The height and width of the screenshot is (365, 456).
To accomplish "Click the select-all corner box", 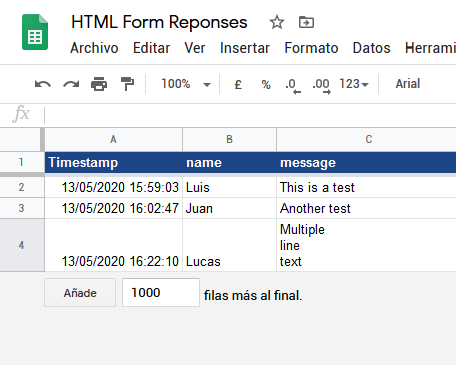I will coord(21,139).
